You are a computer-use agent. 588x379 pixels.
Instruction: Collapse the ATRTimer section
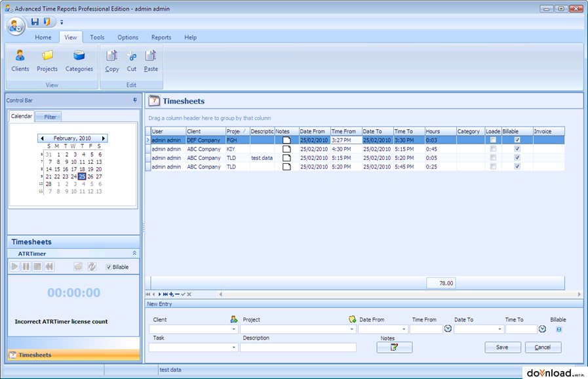[134, 253]
